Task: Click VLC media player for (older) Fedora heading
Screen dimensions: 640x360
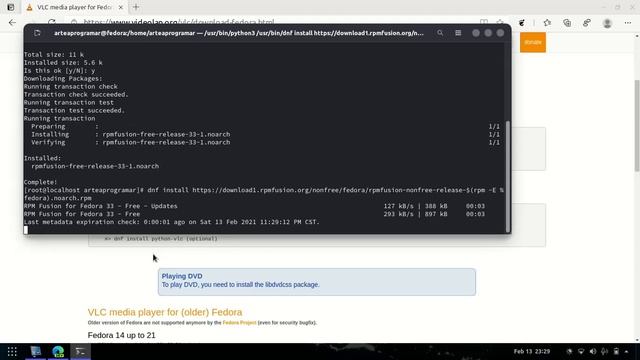Action: [x=165, y=312]
